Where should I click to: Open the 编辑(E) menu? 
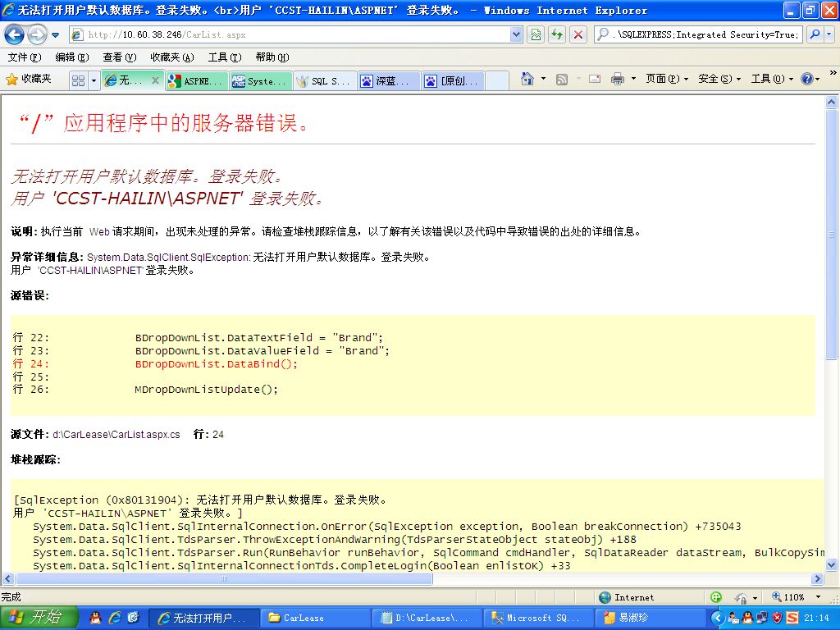pos(72,57)
